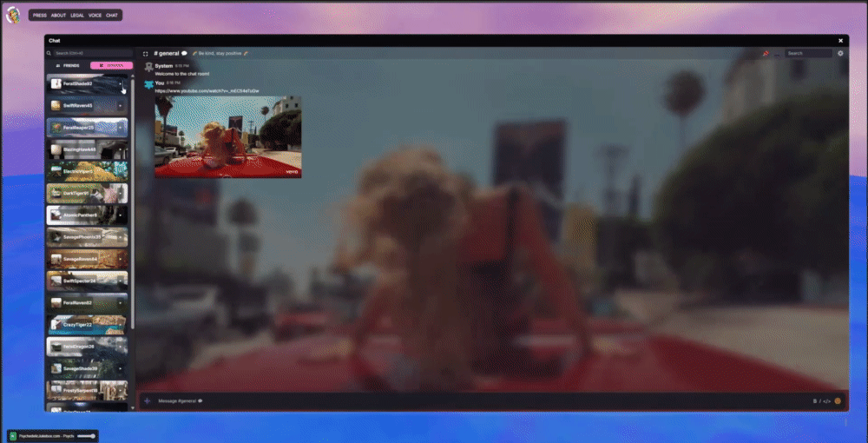Expand DarkTiger91 options arrow
Image resolution: width=868 pixels, height=443 pixels.
click(120, 193)
